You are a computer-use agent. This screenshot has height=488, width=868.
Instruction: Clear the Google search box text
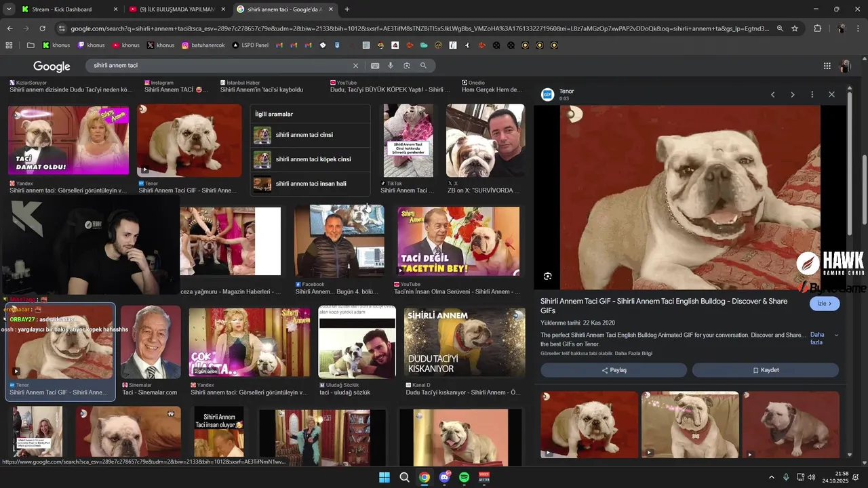coord(355,66)
